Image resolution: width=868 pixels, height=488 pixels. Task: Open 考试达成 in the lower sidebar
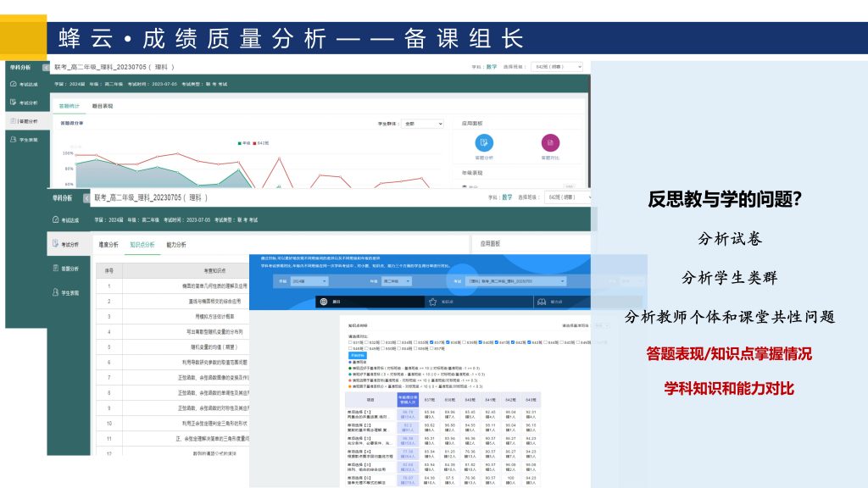point(73,220)
